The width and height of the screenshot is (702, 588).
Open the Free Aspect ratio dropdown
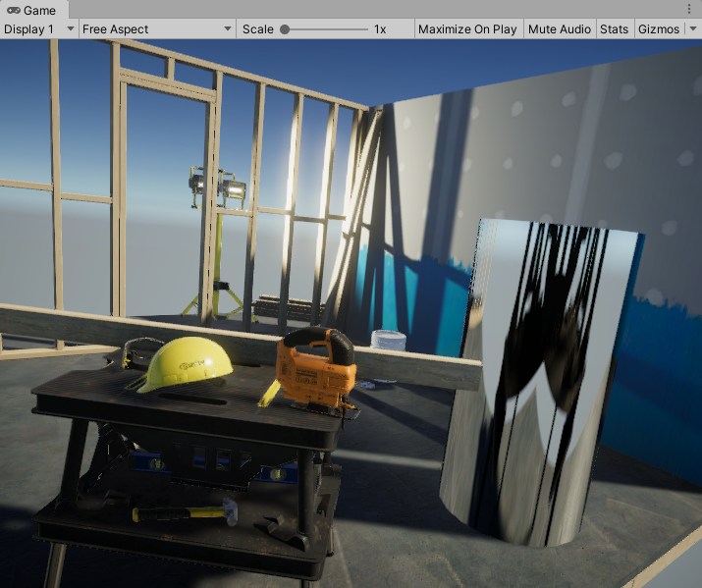coord(156,29)
